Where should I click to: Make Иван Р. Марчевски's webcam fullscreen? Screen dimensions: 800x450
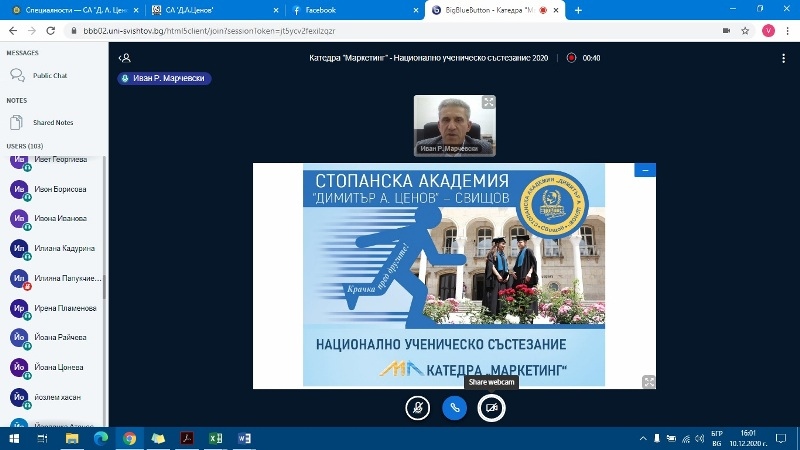(x=488, y=103)
